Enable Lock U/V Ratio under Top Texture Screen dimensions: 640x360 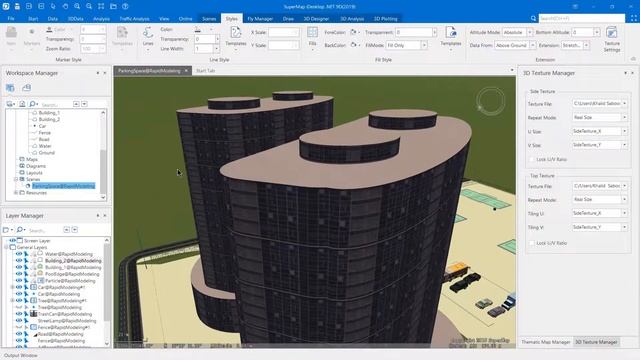click(531, 243)
